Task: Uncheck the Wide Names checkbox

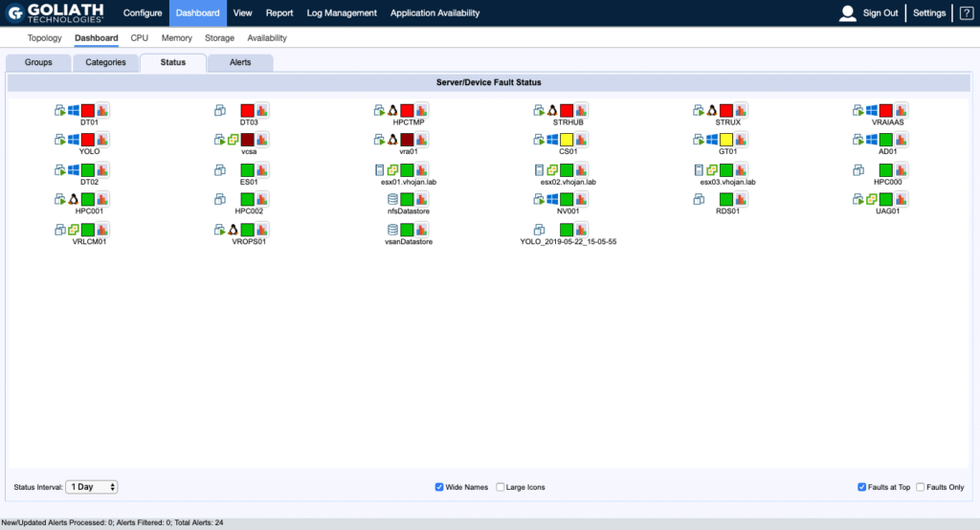Action: (x=439, y=487)
